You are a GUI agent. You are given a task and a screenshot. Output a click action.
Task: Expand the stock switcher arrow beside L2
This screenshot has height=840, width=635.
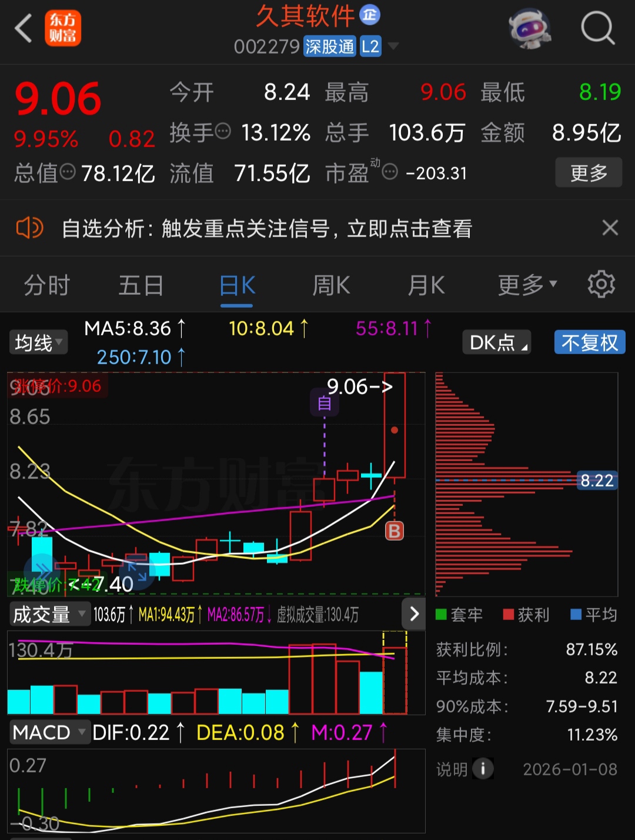click(x=393, y=46)
